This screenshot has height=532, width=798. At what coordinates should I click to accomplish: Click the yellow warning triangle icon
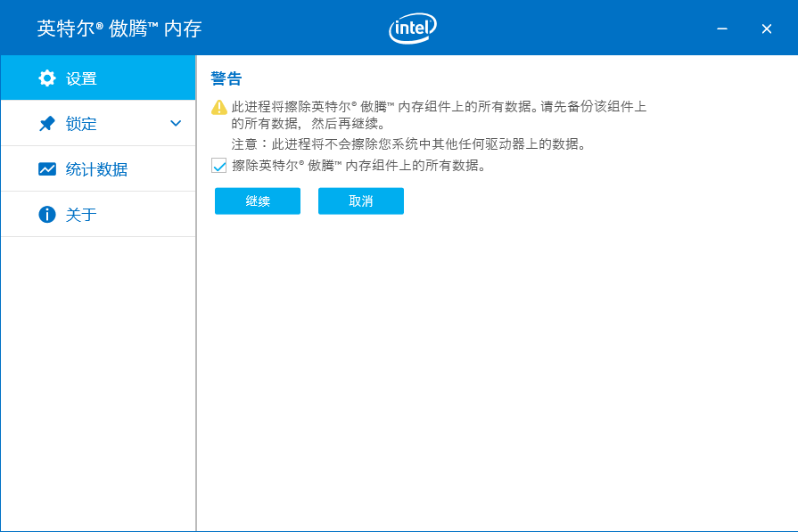tap(219, 107)
